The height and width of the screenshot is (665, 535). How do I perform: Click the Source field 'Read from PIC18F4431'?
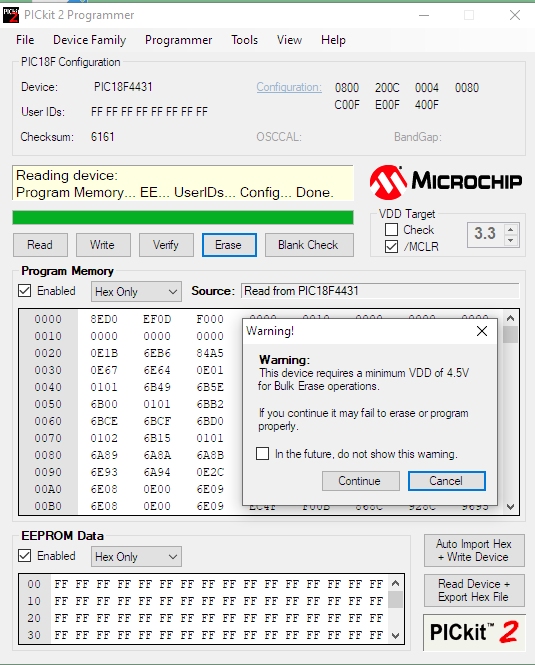[380, 291]
